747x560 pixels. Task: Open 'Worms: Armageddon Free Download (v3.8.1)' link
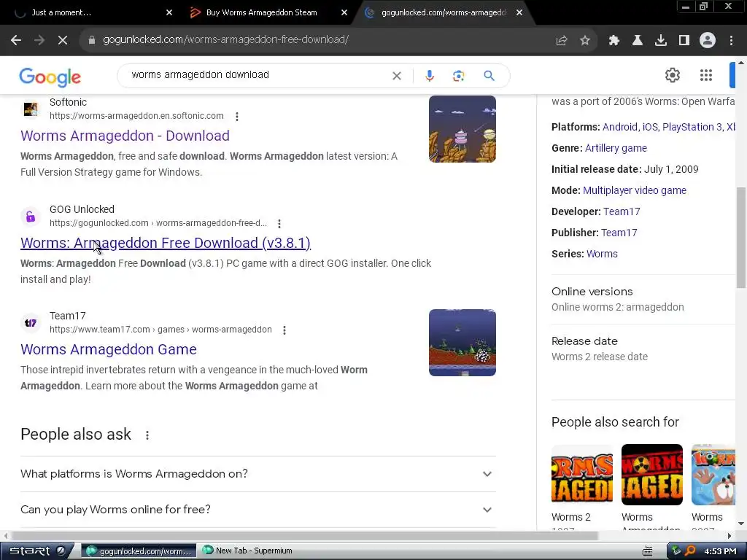tap(166, 243)
